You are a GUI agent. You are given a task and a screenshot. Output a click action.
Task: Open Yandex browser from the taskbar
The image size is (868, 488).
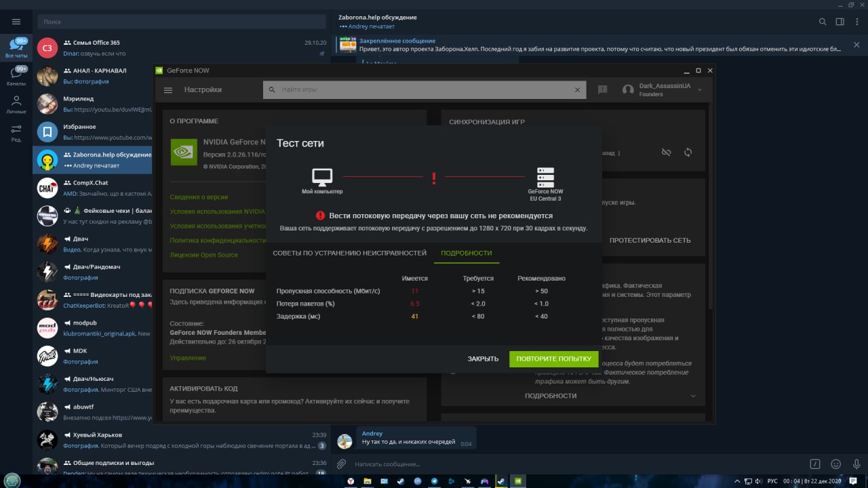(x=351, y=481)
